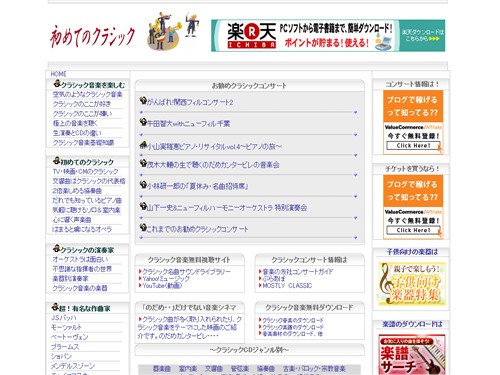Image resolution: width=500 pixels, height=375 pixels.
Task: Click icon beside 小林研一郎の夏休み名曲招待席
Action: point(143,185)
